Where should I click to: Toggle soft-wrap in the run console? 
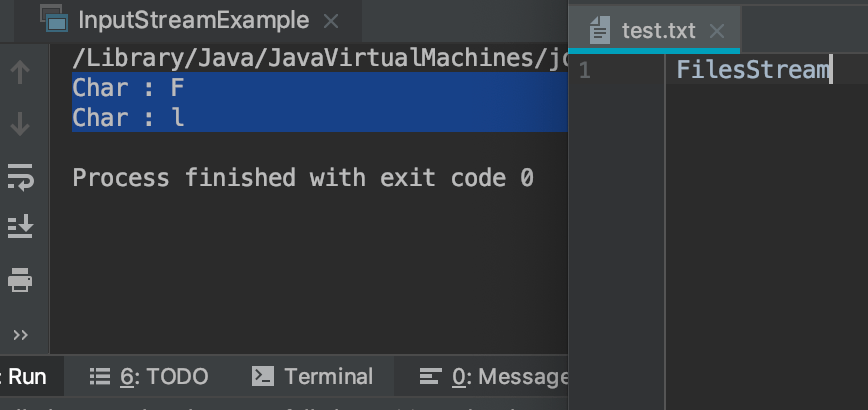20,177
